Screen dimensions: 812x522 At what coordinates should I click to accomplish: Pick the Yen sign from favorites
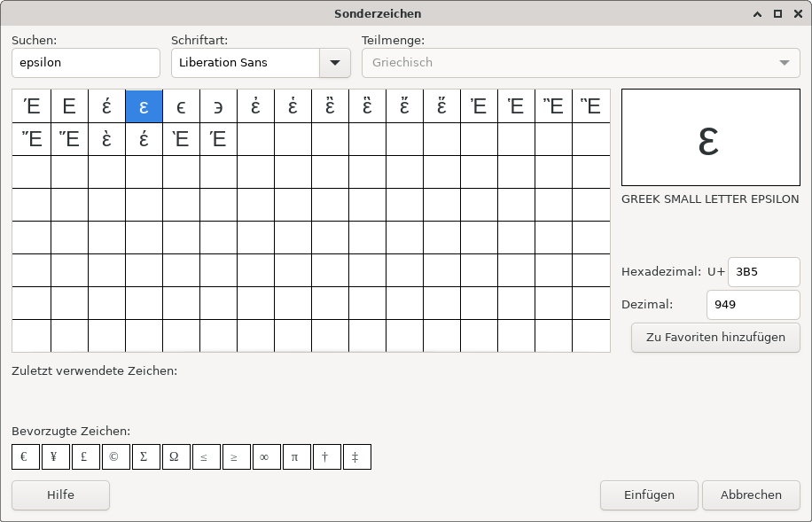(56, 456)
